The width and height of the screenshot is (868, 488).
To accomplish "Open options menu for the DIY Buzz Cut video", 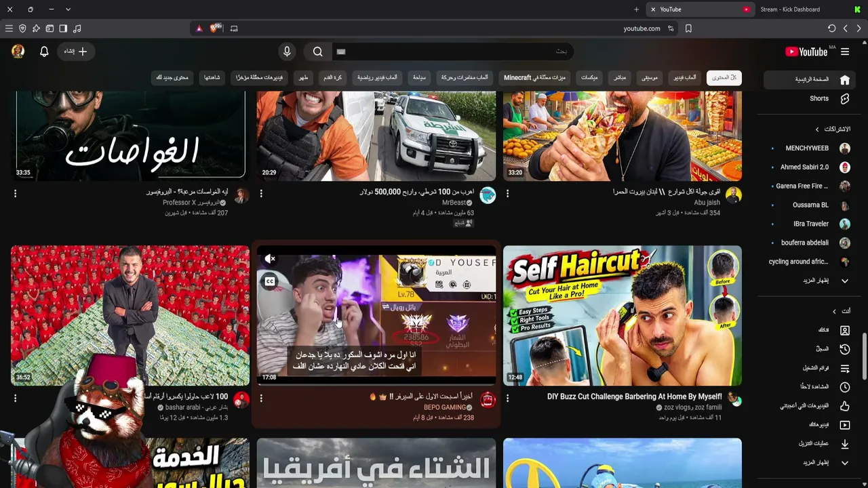I will point(507,399).
